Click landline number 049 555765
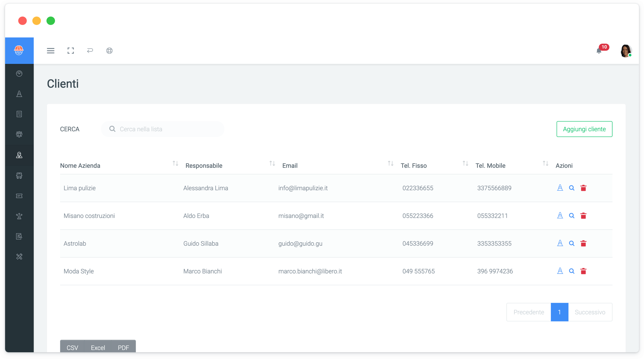The width and height of the screenshot is (644, 359). [418, 271]
